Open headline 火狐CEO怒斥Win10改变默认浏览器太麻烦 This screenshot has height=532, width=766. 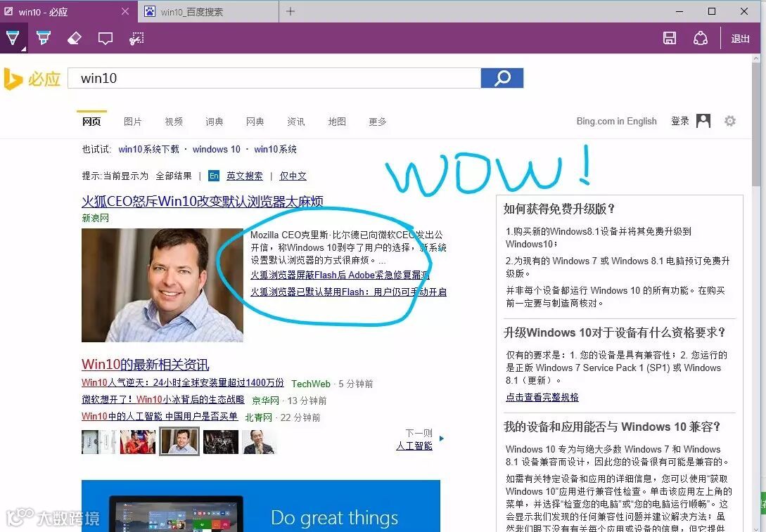coord(203,201)
